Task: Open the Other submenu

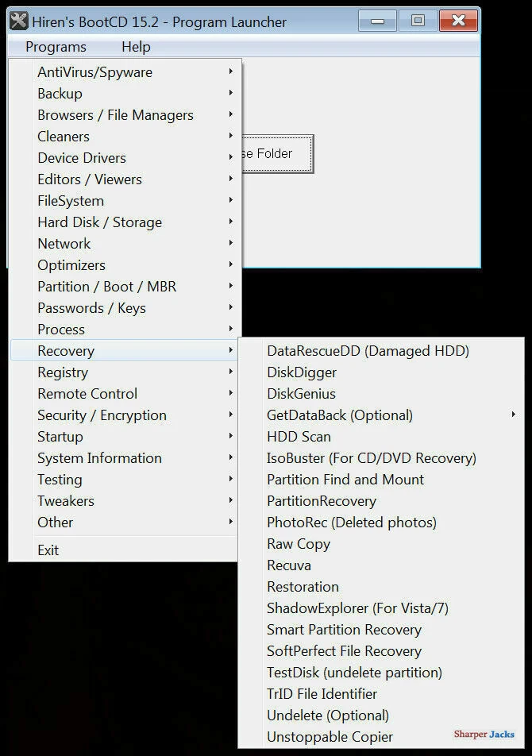Action: 125,523
